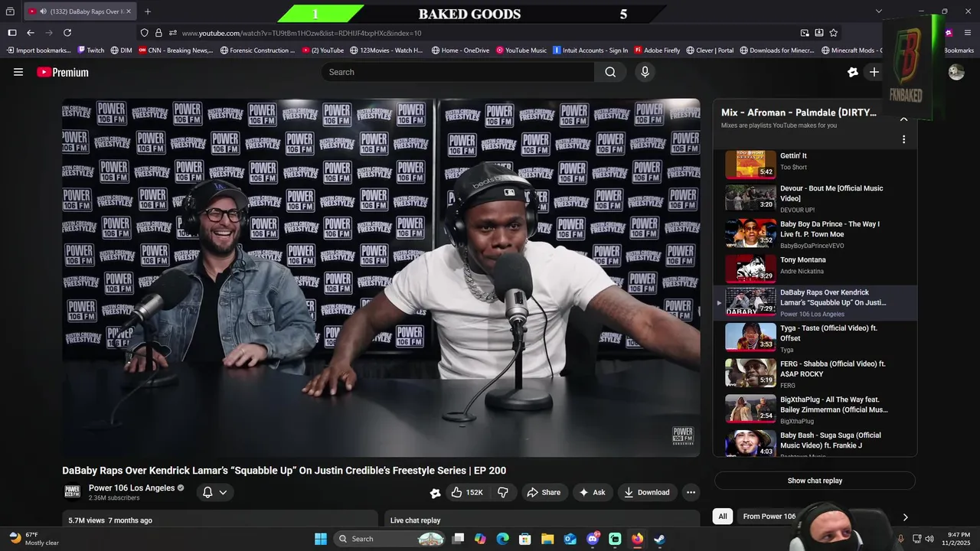Open the site padlock security info
The image size is (980, 551).
(x=158, y=33)
